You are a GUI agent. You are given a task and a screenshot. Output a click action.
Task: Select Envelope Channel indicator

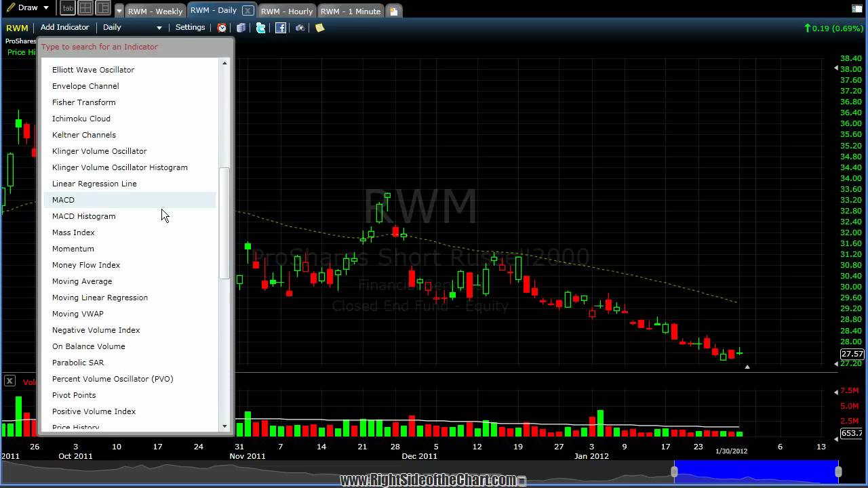pos(130,86)
